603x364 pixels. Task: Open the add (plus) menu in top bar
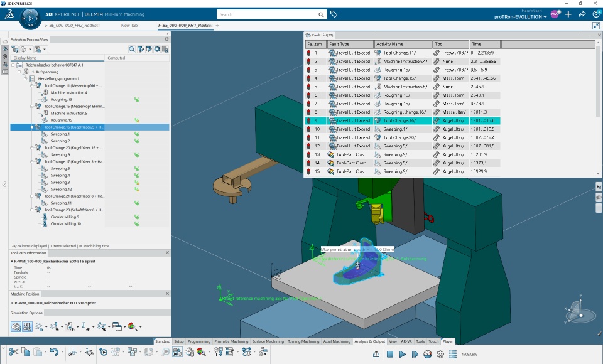(568, 14)
